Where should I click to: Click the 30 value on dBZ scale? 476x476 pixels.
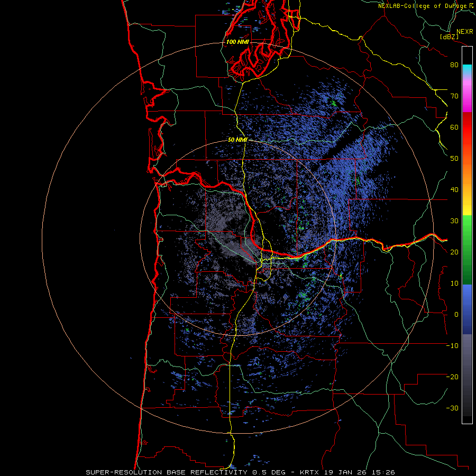pos(454,221)
